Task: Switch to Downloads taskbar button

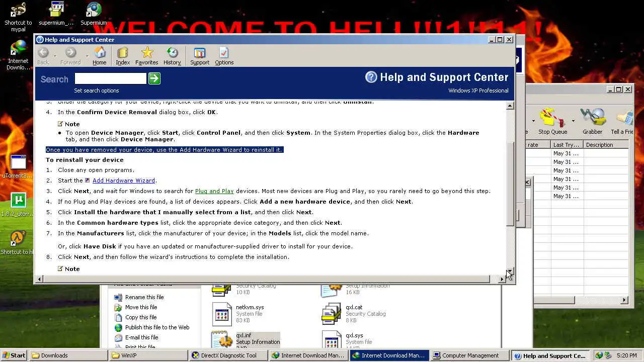Action: (68, 355)
